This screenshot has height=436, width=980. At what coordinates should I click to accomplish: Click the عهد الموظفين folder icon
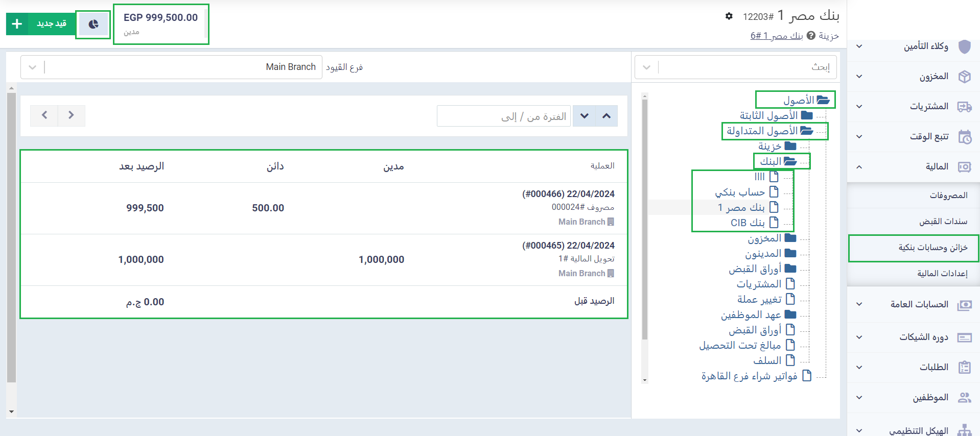[790, 314]
